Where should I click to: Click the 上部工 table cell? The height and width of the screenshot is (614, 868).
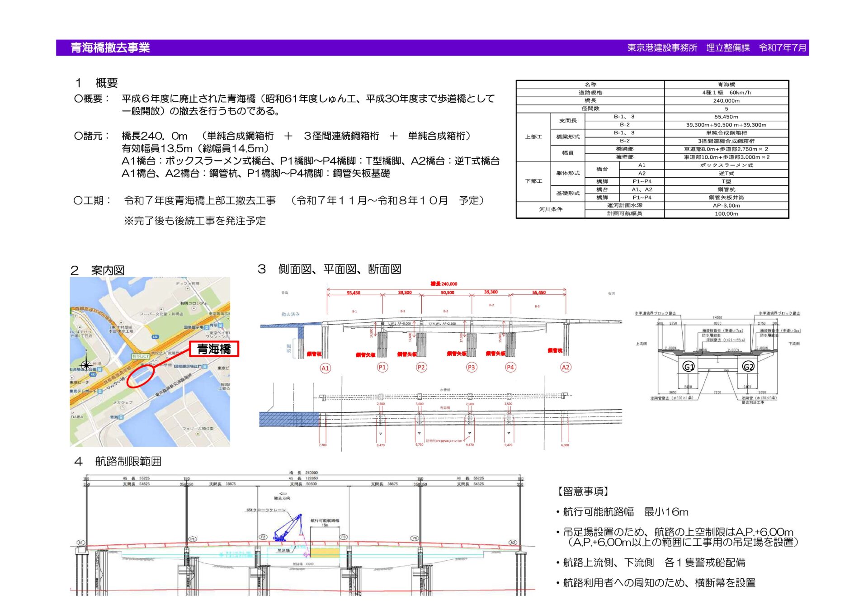coord(533,137)
